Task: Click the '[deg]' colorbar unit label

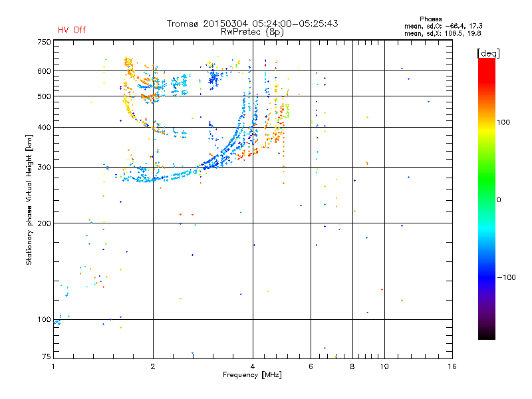Action: tap(488, 53)
